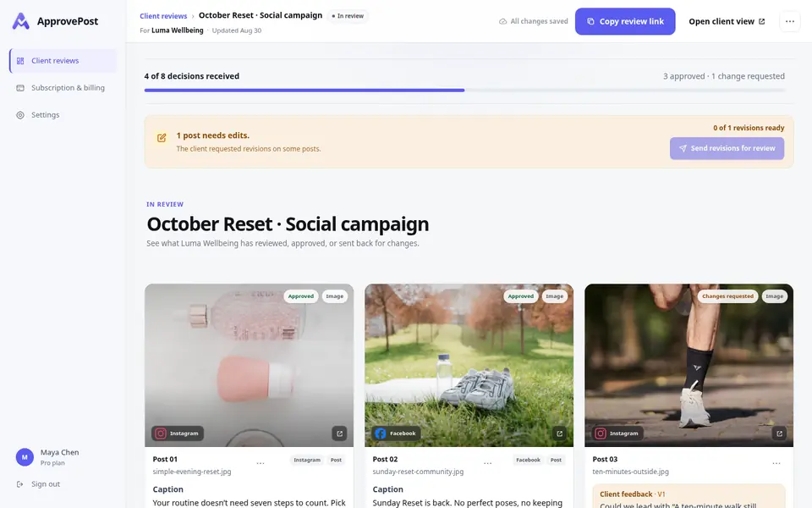The width and height of the screenshot is (812, 508).
Task: Click the Facebook icon on Post 02 image
Action: click(381, 433)
